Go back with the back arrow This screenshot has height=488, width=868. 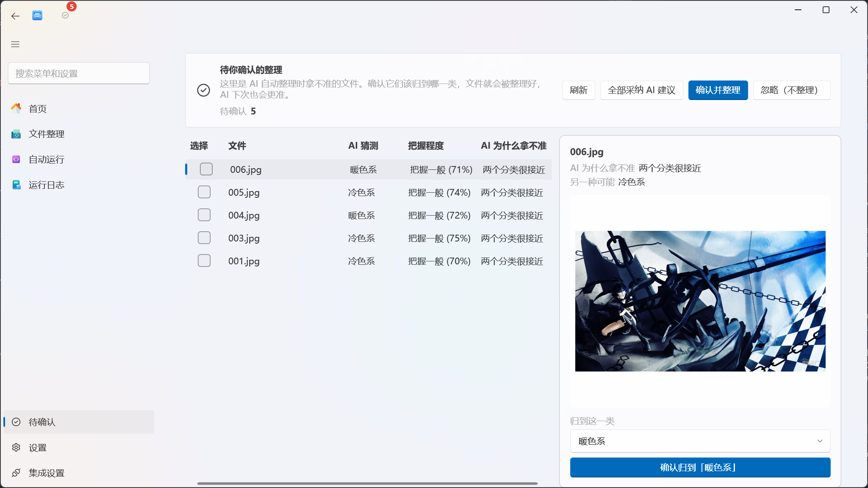click(16, 16)
